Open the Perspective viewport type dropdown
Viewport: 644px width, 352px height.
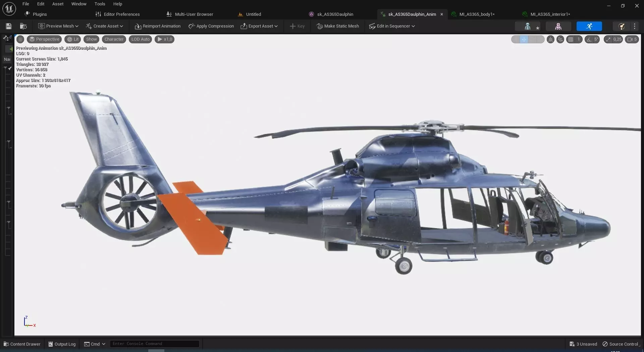(44, 39)
